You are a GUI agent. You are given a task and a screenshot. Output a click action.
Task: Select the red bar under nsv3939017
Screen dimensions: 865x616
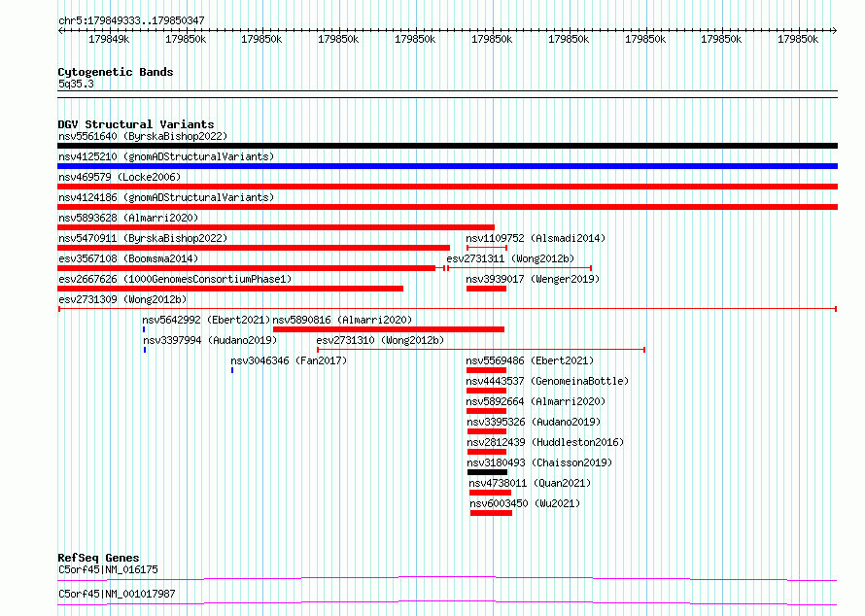[486, 289]
